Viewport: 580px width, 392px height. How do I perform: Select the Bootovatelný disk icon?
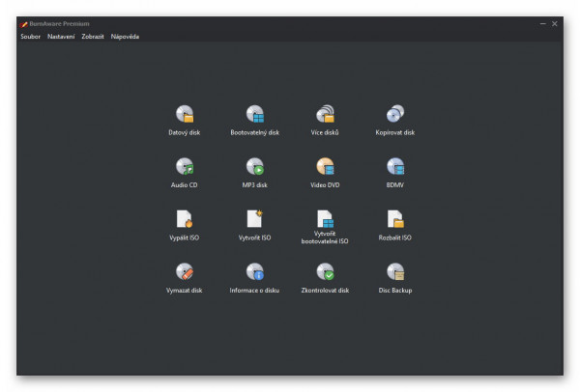click(x=254, y=115)
